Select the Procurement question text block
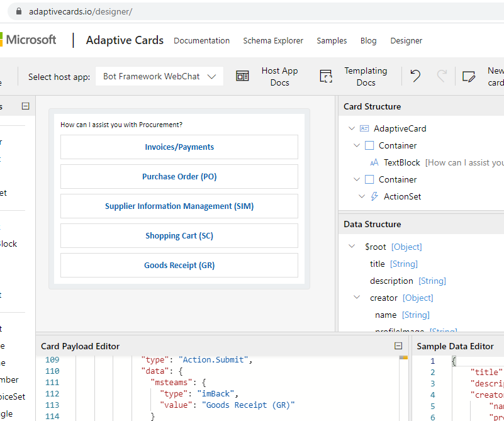 coord(121,125)
